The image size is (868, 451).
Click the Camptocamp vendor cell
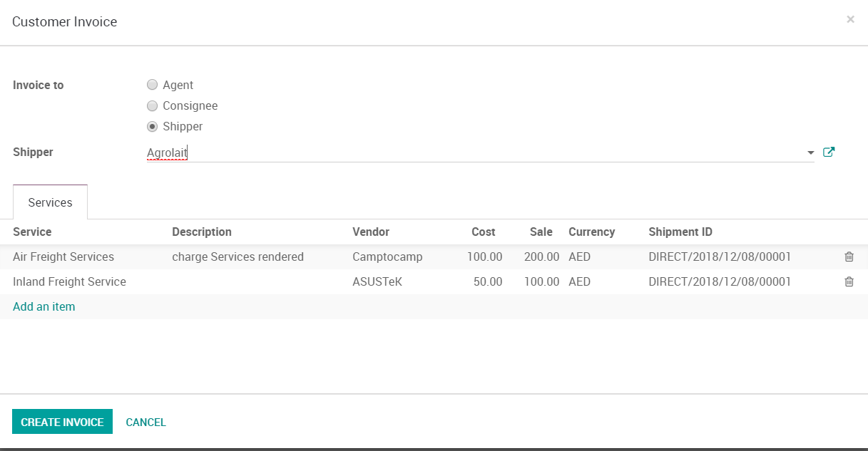point(387,256)
